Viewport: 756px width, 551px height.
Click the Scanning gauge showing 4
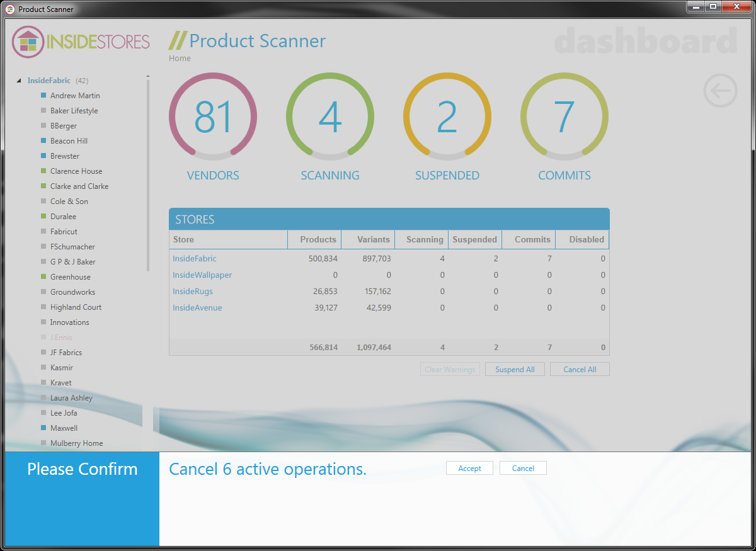330,116
